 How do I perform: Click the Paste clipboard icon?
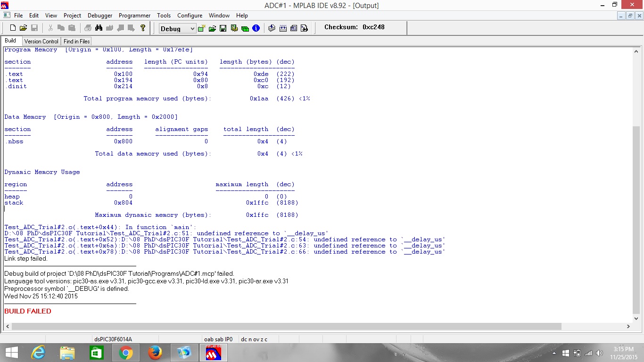[x=72, y=28]
